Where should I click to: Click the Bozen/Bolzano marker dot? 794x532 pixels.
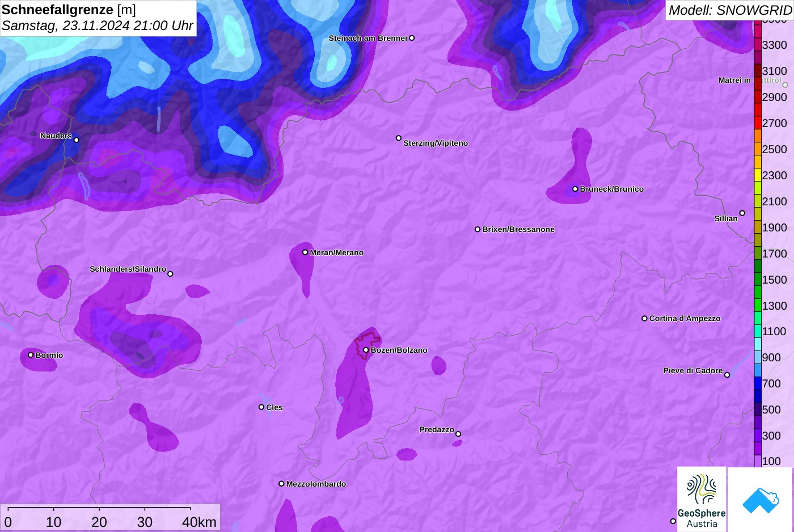[366, 350]
